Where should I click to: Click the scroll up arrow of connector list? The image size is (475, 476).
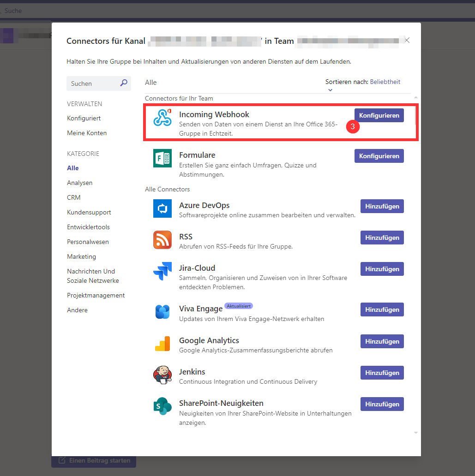(x=416, y=97)
